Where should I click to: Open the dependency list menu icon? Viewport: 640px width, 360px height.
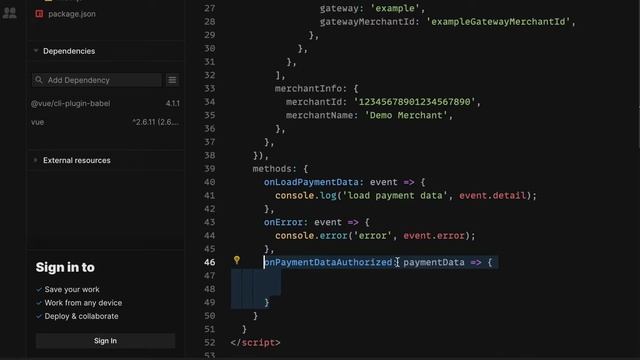tap(172, 80)
